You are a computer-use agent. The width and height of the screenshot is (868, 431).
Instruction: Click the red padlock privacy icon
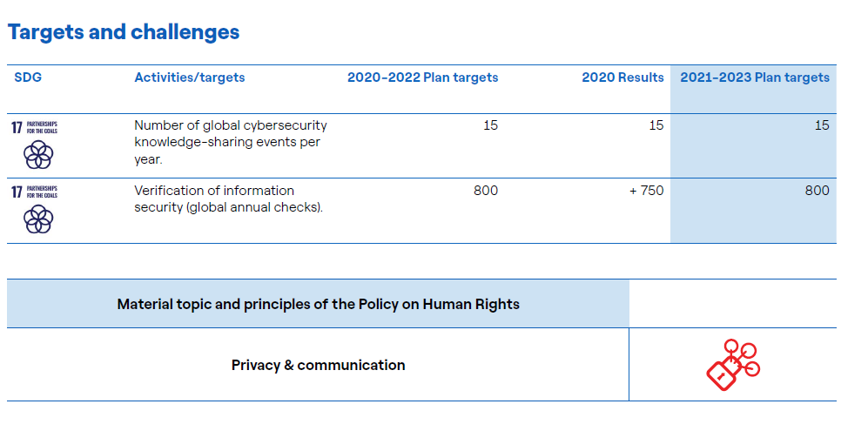pyautogui.click(x=731, y=365)
